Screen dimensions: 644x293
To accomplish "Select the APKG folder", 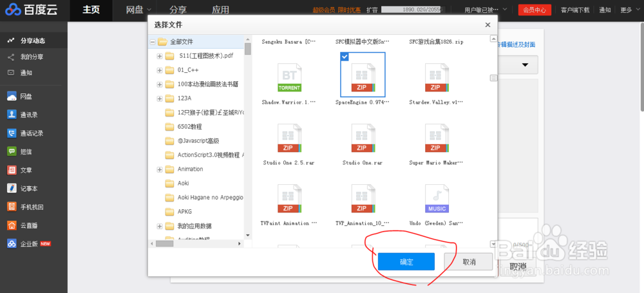I will (x=184, y=212).
